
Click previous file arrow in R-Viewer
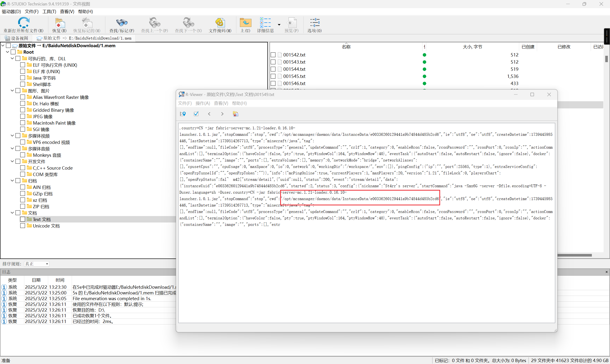209,114
